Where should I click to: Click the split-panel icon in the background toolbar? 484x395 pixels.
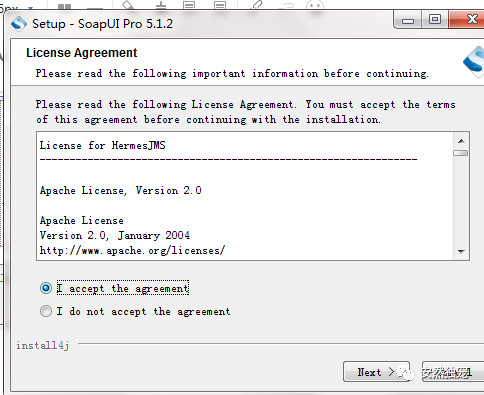pos(64,6)
